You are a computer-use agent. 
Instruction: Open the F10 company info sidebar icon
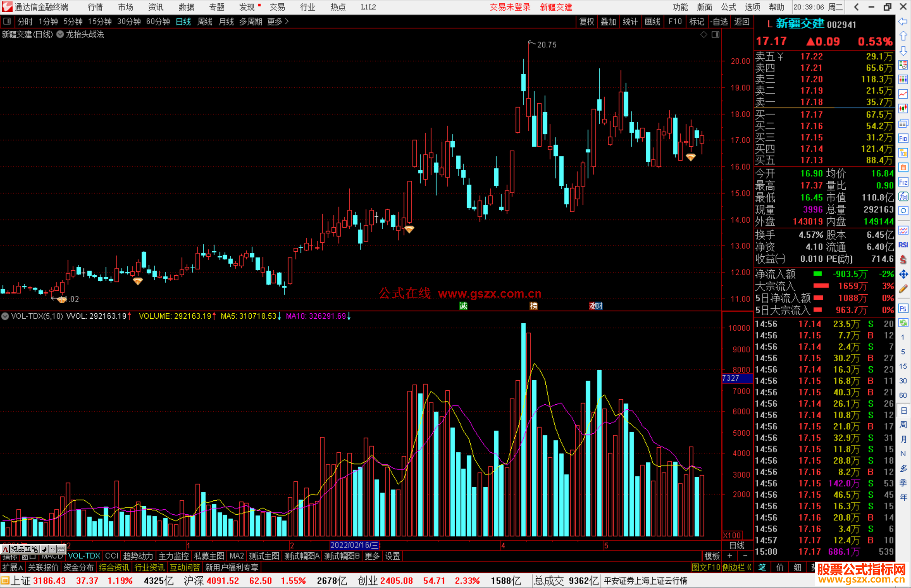[x=903, y=138]
